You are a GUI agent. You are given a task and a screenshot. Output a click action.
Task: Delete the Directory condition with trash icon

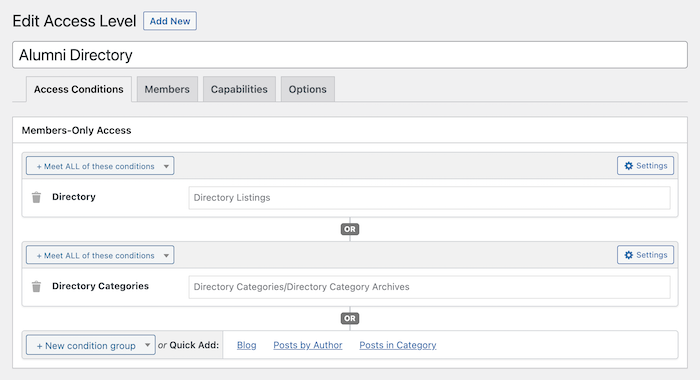36,197
